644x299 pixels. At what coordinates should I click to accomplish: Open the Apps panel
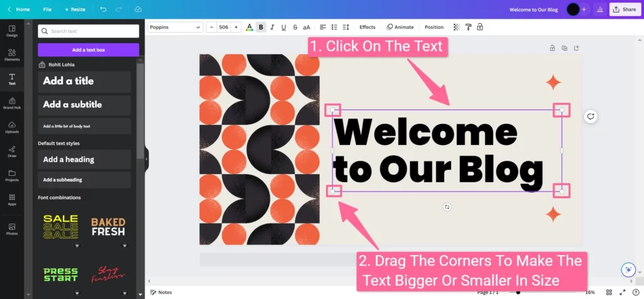click(x=12, y=200)
